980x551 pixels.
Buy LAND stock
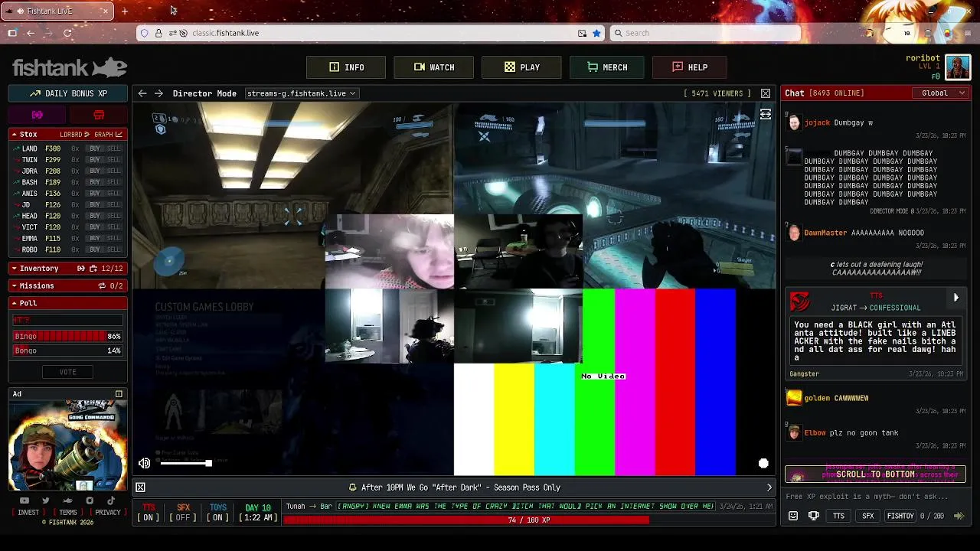[95, 148]
